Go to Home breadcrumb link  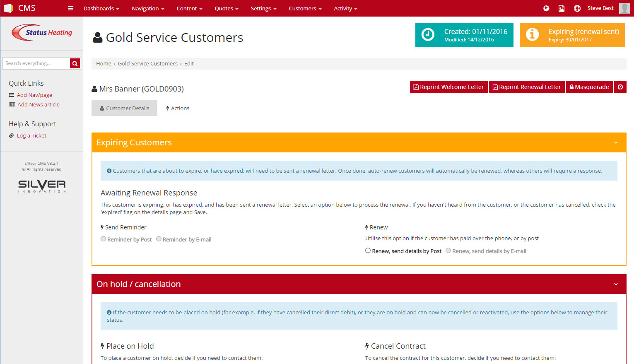(x=104, y=64)
